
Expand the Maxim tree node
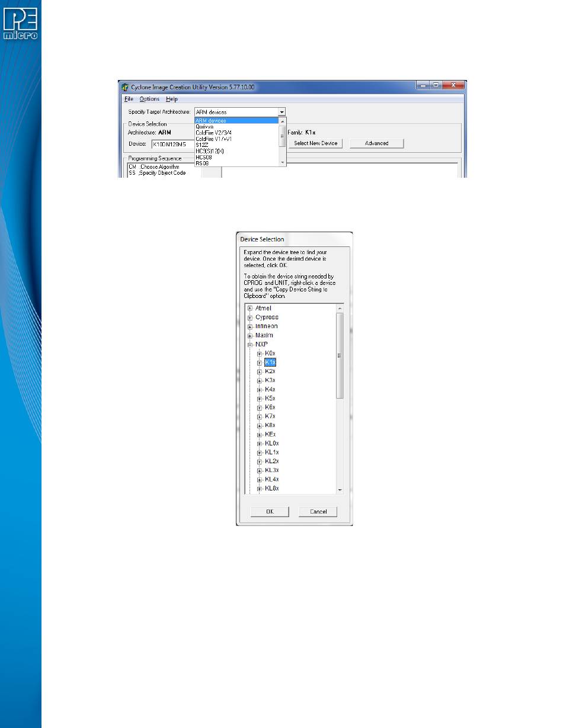pos(251,336)
